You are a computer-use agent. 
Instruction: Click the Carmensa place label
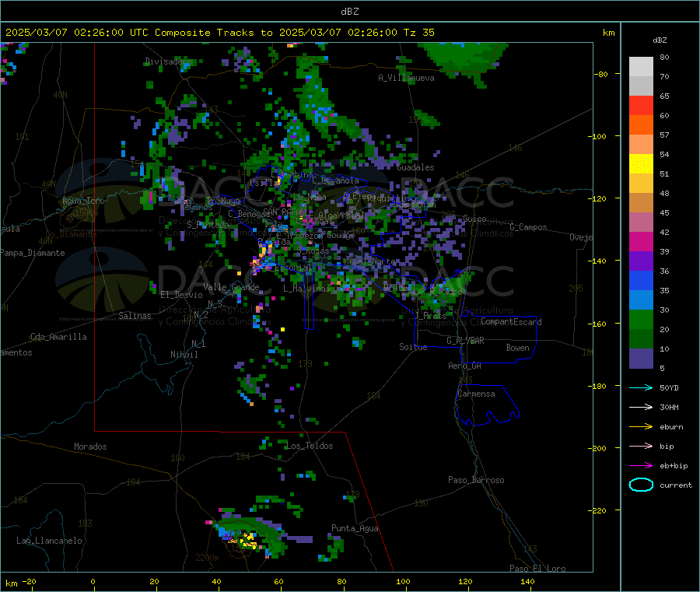point(476,394)
